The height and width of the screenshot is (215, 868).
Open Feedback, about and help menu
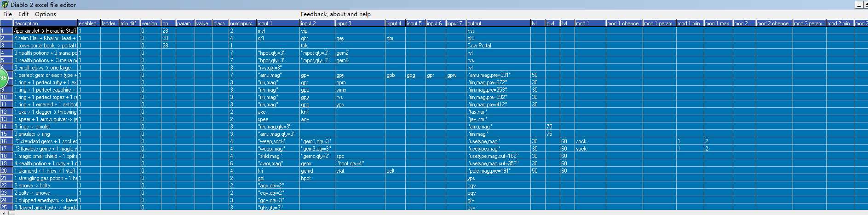[336, 14]
